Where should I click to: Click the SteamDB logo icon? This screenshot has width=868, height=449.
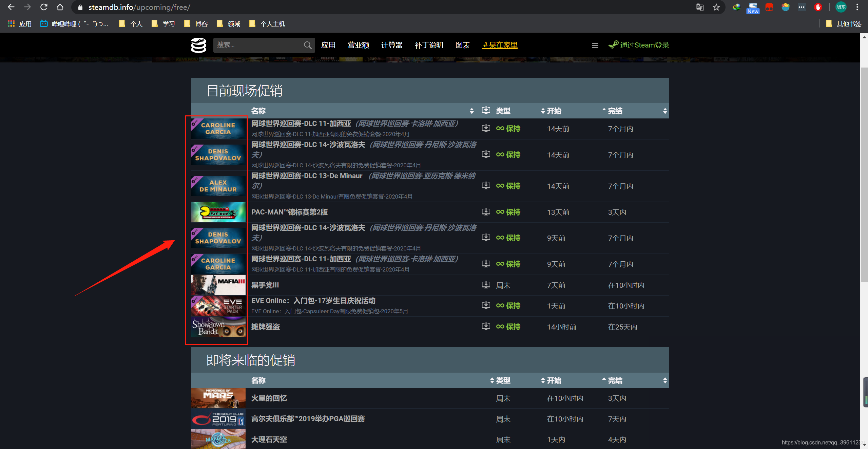198,45
